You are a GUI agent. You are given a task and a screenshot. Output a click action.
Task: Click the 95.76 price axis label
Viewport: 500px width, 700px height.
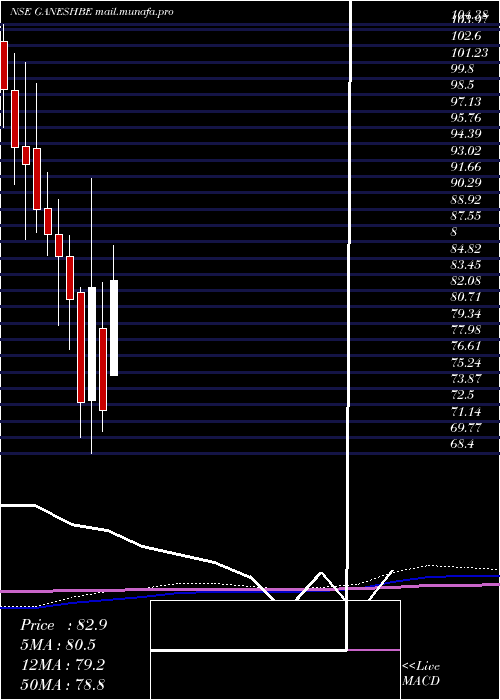466,118
